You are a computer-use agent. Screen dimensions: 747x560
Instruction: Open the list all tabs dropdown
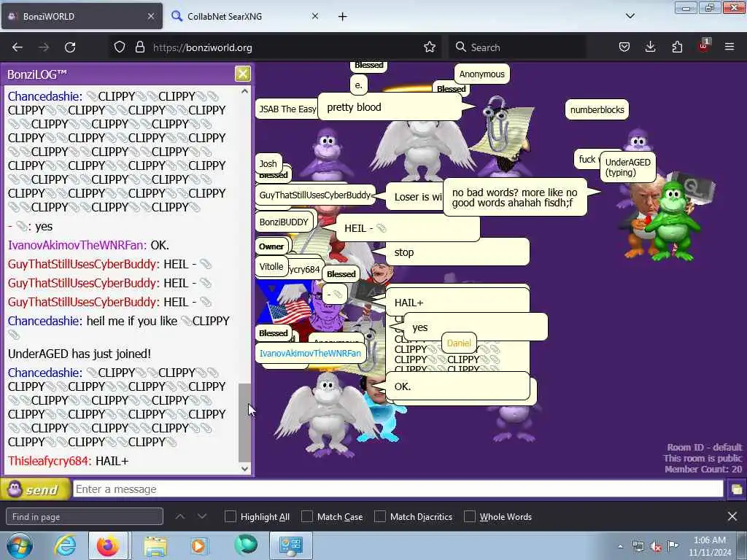(630, 16)
